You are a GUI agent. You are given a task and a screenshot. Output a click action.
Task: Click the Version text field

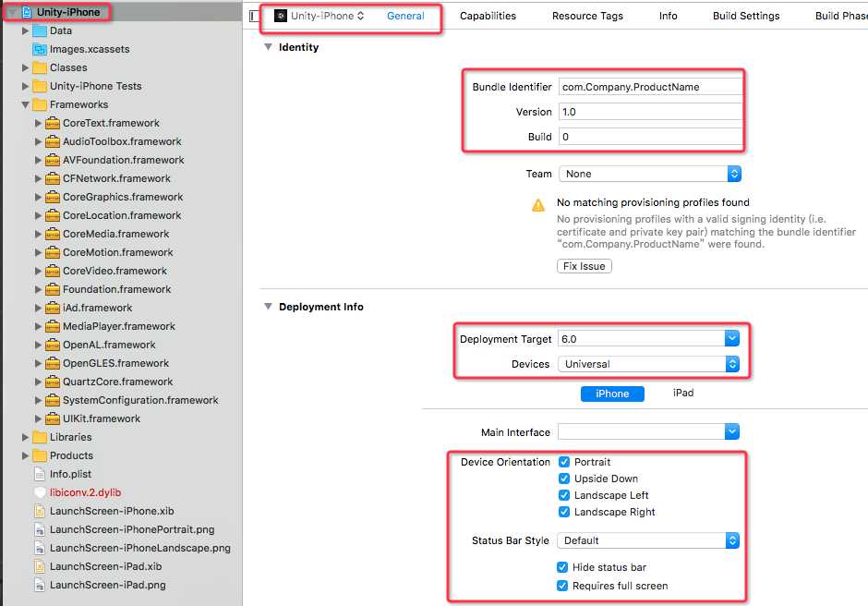coord(650,112)
